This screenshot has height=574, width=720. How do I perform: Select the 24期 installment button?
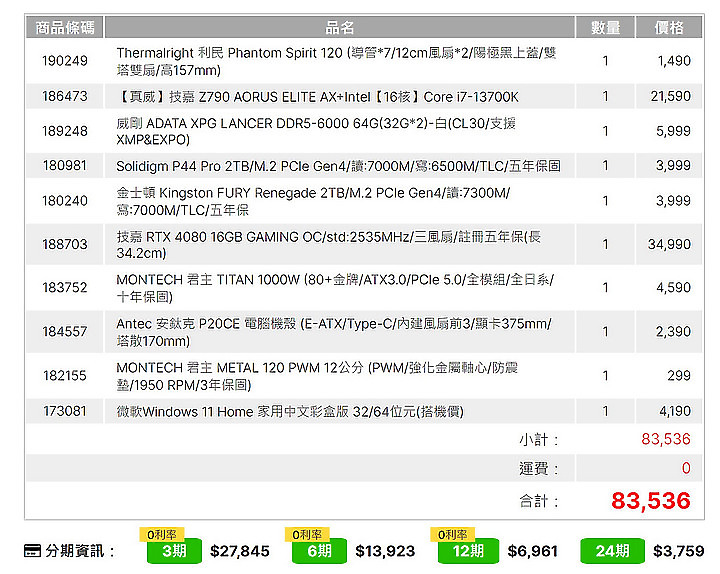pyautogui.click(x=612, y=551)
